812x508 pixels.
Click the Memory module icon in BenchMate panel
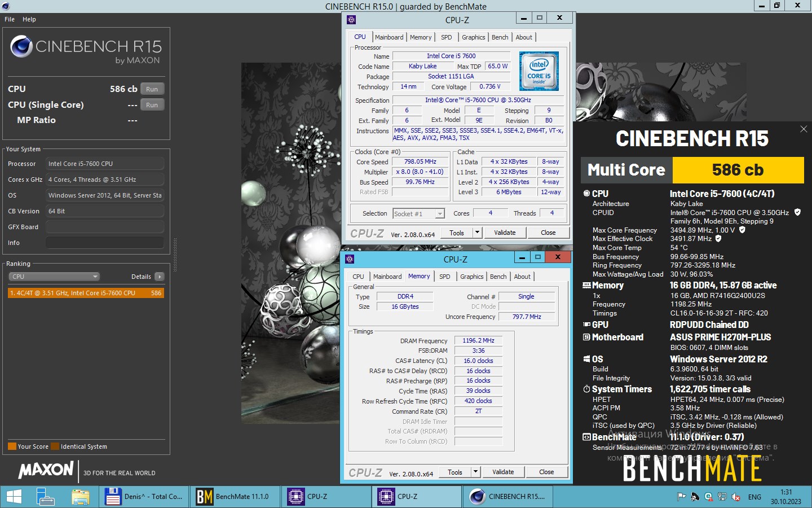(x=586, y=286)
